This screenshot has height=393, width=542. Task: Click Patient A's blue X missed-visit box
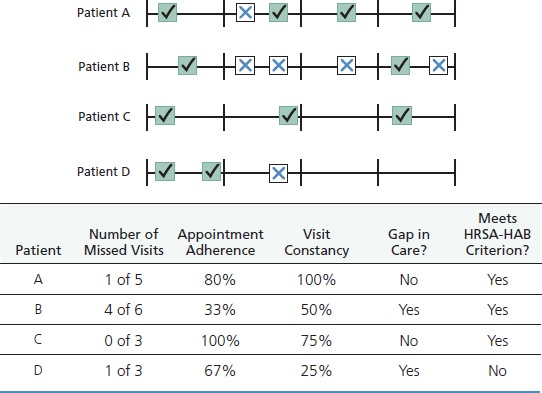(x=245, y=13)
